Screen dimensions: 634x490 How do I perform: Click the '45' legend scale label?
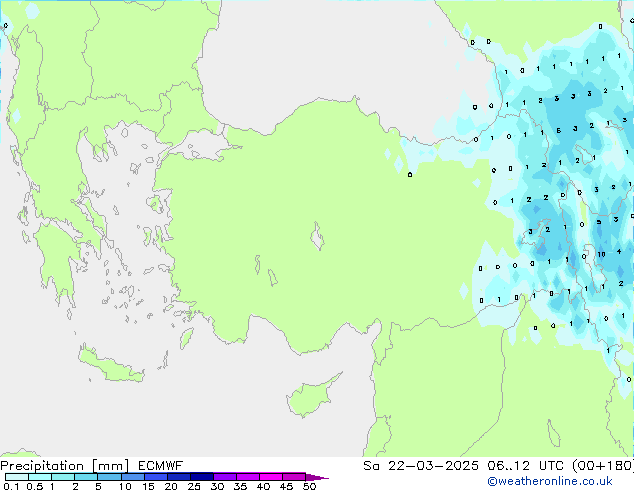point(286,486)
